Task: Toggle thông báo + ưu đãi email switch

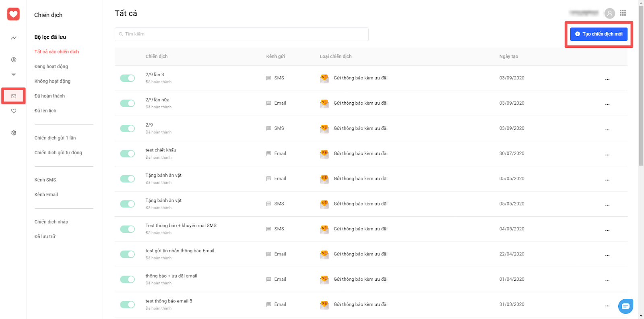Action: point(128,280)
